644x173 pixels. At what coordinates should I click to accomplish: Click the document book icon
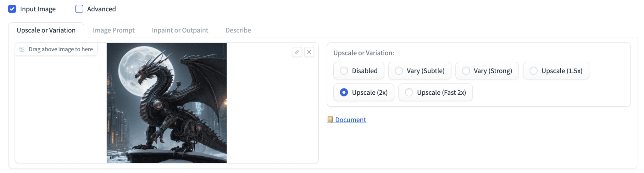pos(330,119)
